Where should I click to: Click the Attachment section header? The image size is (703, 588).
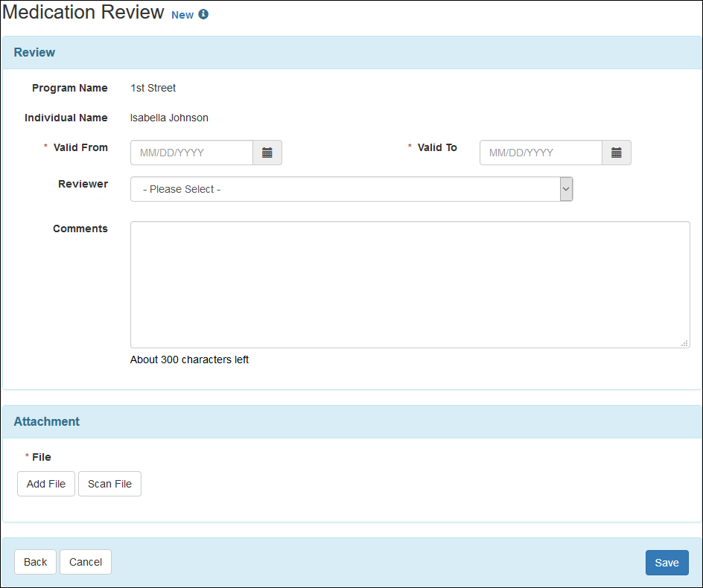(x=47, y=421)
